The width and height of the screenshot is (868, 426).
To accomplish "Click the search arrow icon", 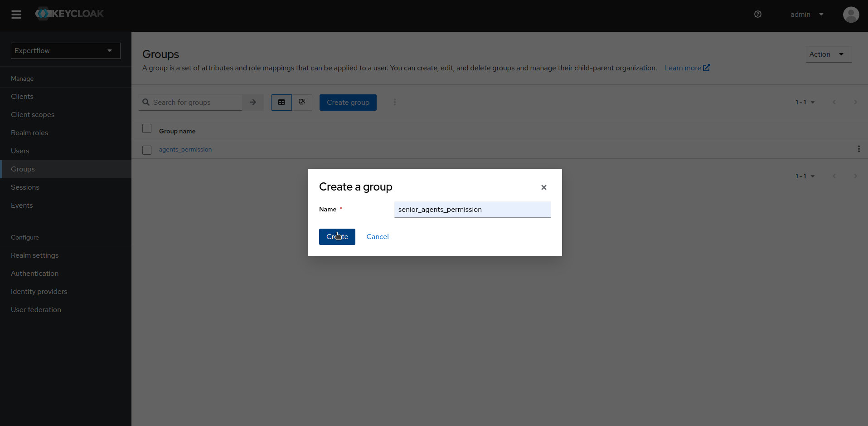I will point(252,102).
